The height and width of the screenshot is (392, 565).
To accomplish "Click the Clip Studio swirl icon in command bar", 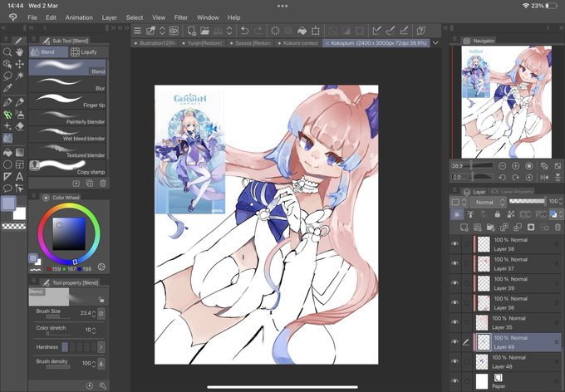I will (174, 31).
